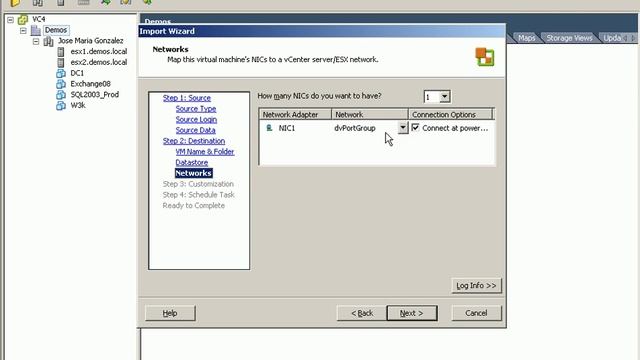
Task: Select the highlighted Networks step
Action: point(193,173)
